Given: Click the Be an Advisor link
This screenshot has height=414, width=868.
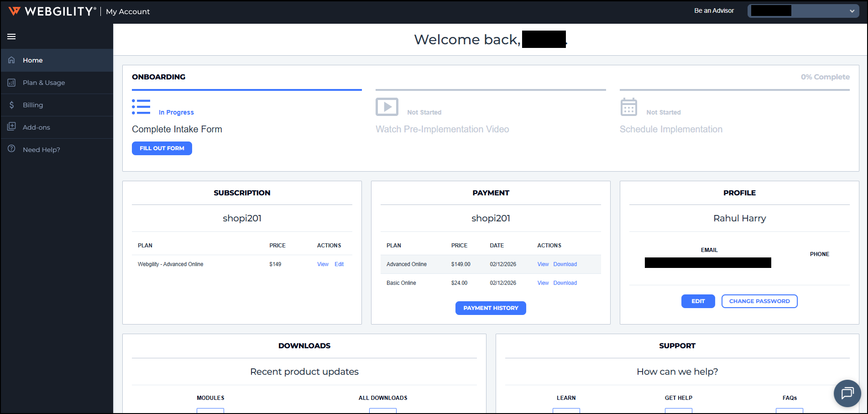Looking at the screenshot, I should pos(714,10).
